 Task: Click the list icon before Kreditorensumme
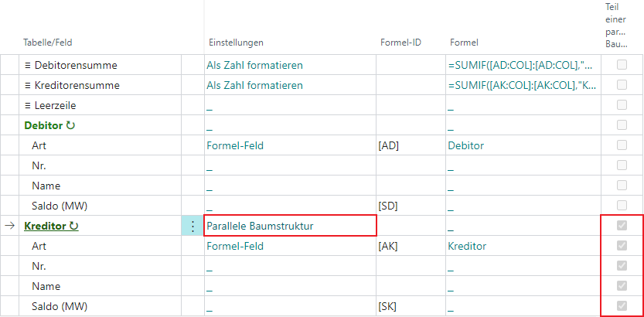28,85
